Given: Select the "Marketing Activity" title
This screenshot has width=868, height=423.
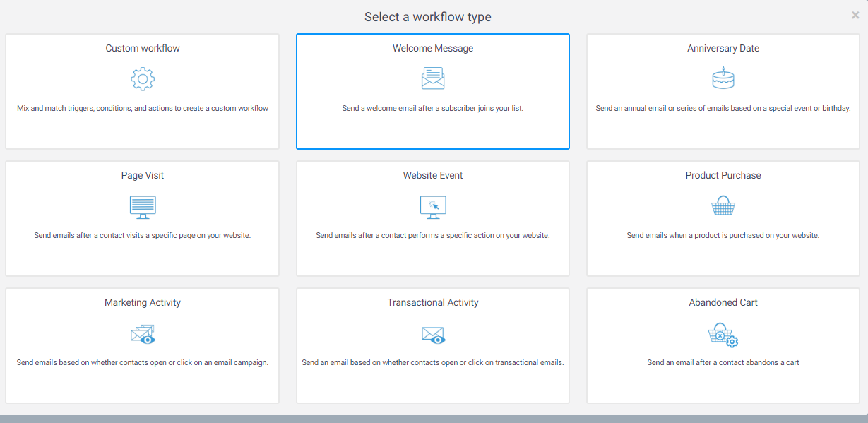Looking at the screenshot, I should [143, 303].
